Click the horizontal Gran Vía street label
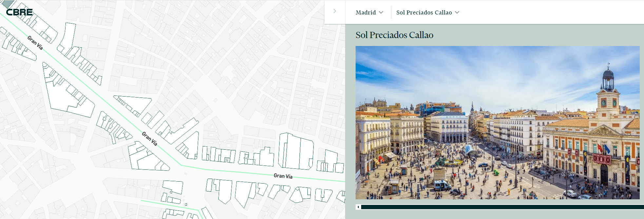Image resolution: width=644 pixels, height=219 pixels. click(x=283, y=176)
